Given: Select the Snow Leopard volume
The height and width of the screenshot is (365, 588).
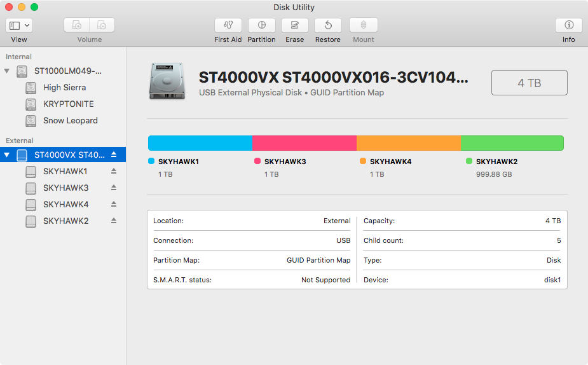Looking at the screenshot, I should click(x=63, y=120).
